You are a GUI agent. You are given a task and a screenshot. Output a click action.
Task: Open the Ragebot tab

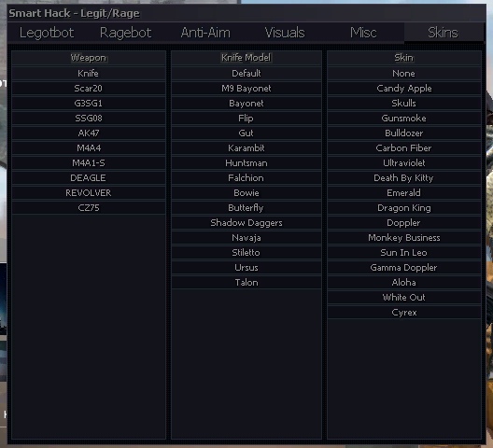[x=125, y=33]
